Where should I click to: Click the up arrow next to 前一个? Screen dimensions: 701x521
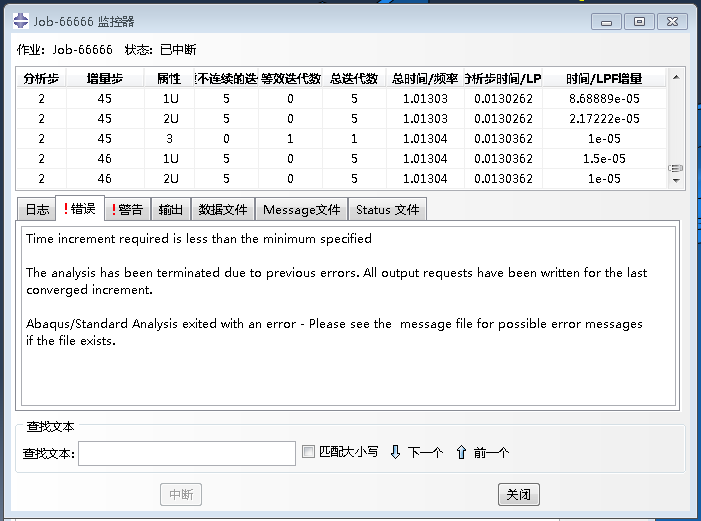tap(461, 452)
